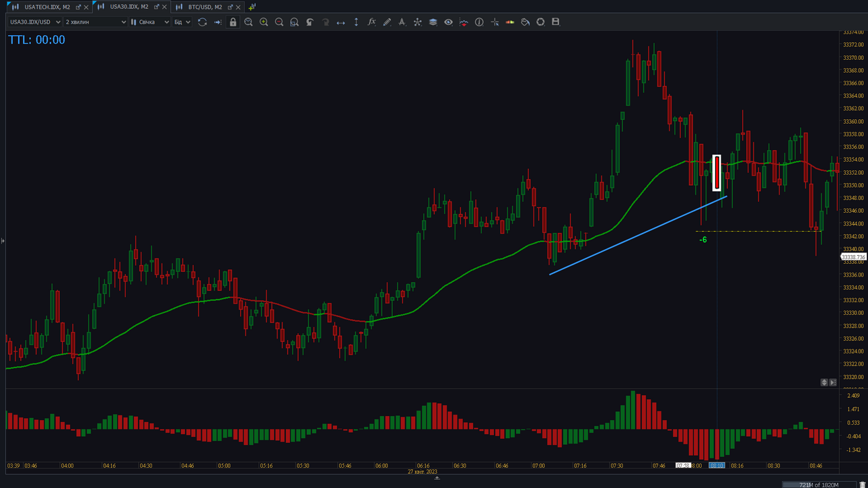Click the 27 date label below the time axis
868x488 pixels.
coord(422,472)
